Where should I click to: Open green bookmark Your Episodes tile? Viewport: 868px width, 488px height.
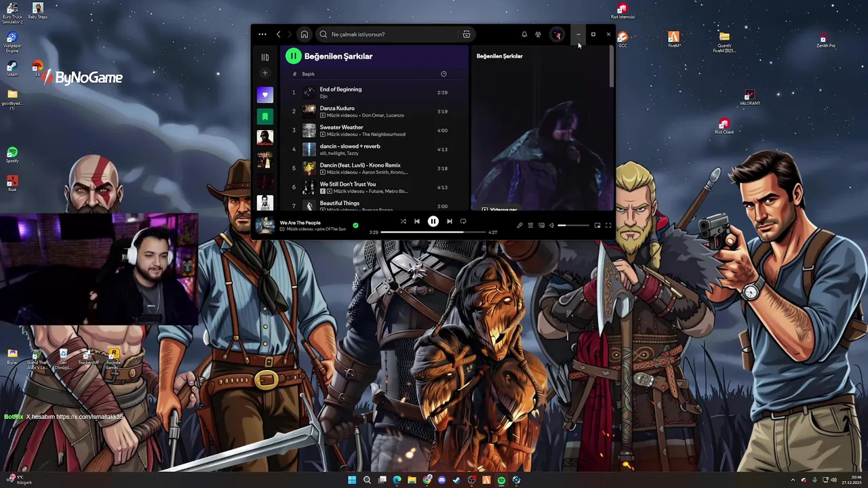tap(265, 117)
